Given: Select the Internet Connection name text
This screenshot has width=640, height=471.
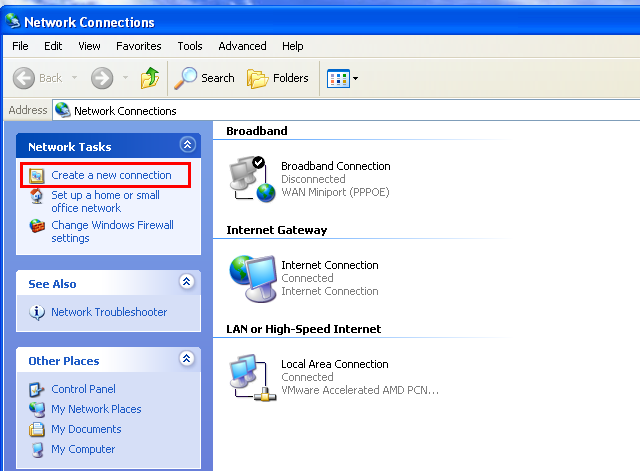Looking at the screenshot, I should pyautogui.click(x=330, y=265).
